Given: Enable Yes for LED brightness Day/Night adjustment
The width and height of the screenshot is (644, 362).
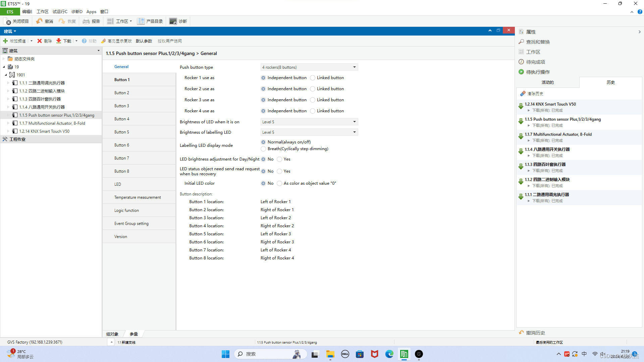Looking at the screenshot, I should [x=279, y=159].
